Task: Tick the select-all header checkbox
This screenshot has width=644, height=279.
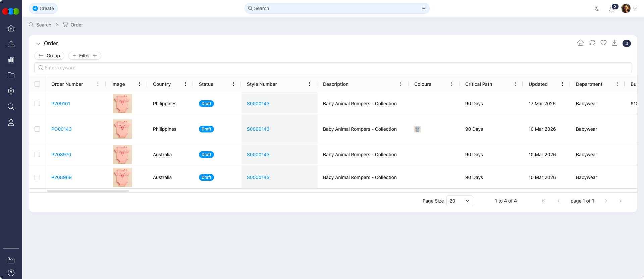Action: pos(37,84)
